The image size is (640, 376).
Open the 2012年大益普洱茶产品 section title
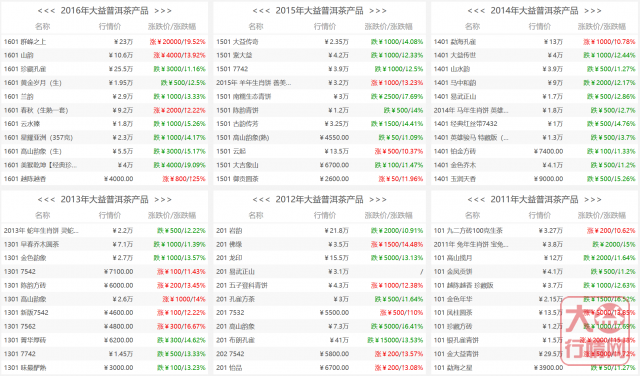pyautogui.click(x=319, y=200)
